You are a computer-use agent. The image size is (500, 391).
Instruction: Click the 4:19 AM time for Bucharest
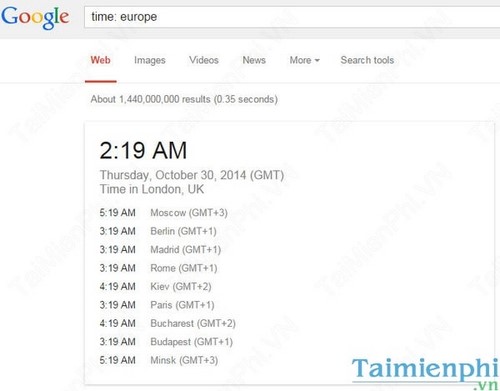(117, 323)
